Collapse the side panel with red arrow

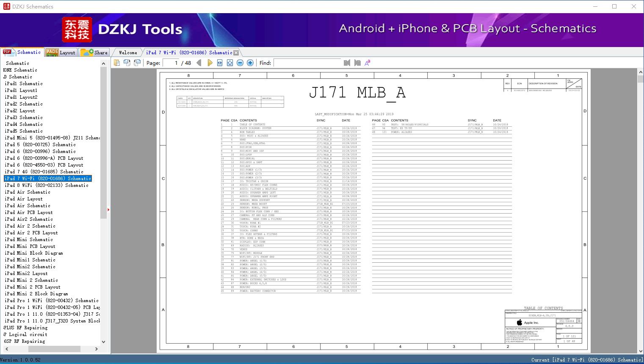[x=108, y=209]
